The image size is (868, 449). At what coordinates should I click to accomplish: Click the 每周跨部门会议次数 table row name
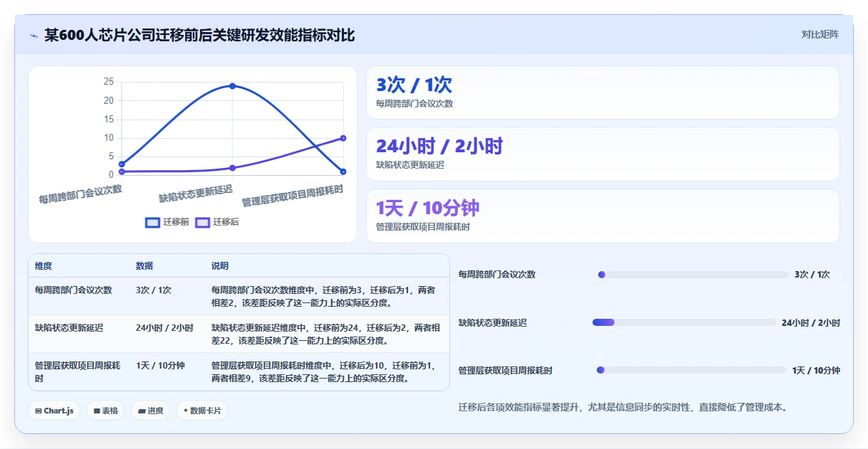[x=73, y=290]
